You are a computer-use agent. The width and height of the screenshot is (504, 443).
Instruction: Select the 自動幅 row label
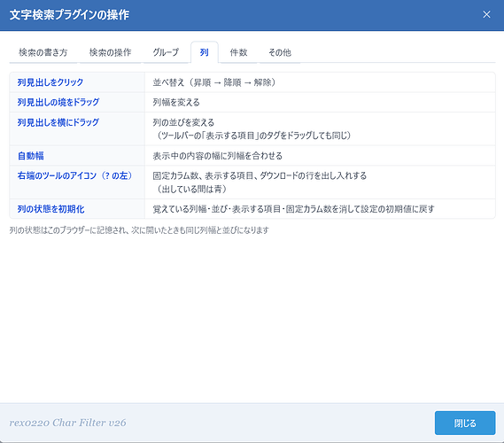[x=30, y=156]
